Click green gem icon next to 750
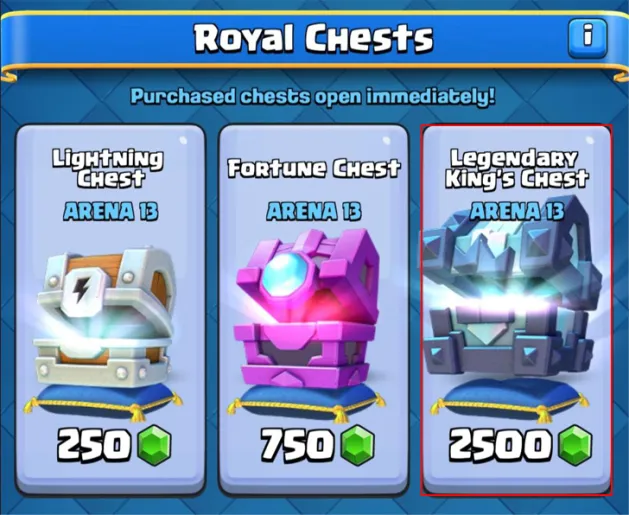 (x=357, y=446)
